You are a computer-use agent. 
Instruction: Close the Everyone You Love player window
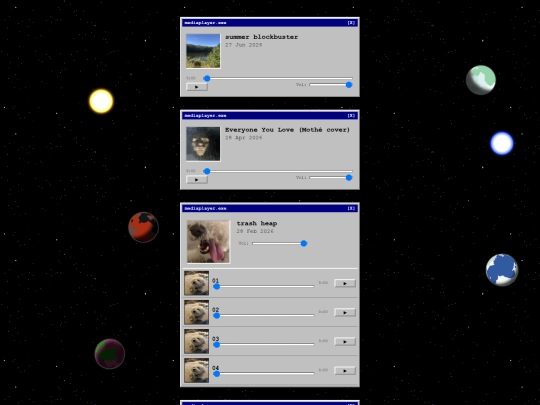click(x=351, y=116)
